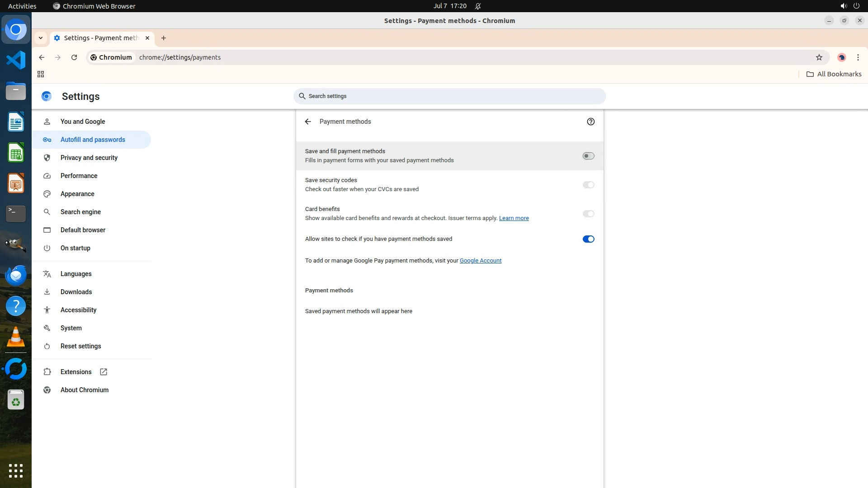Viewport: 868px width, 488px height.
Task: Click the browser back arrow
Action: [42, 57]
